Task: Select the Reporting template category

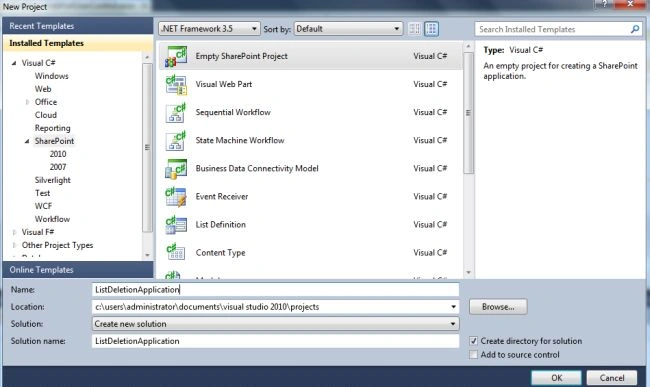Action: (x=52, y=128)
